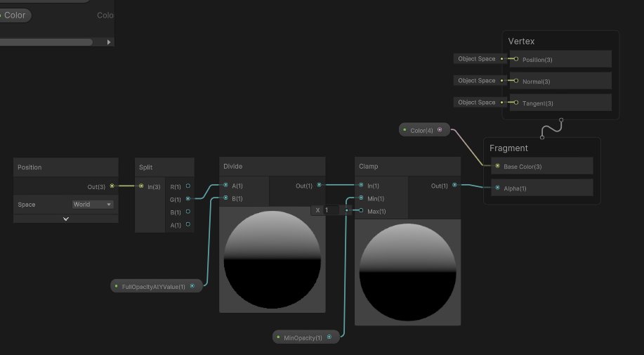The image size is (644, 355).
Task: Click the Divide node A(1) input port
Action: tap(225, 186)
